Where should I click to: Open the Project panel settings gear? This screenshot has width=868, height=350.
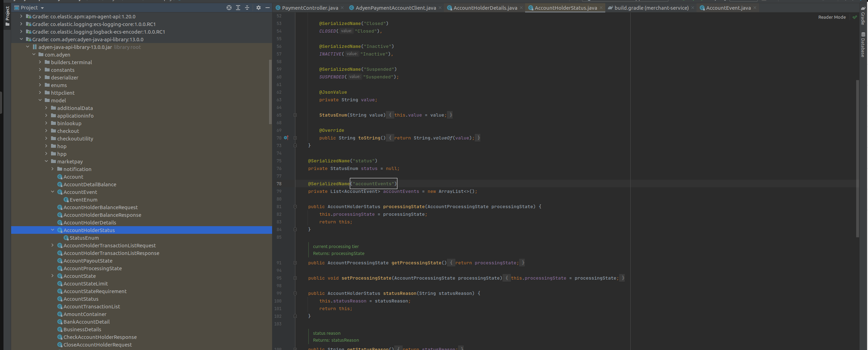tap(259, 7)
